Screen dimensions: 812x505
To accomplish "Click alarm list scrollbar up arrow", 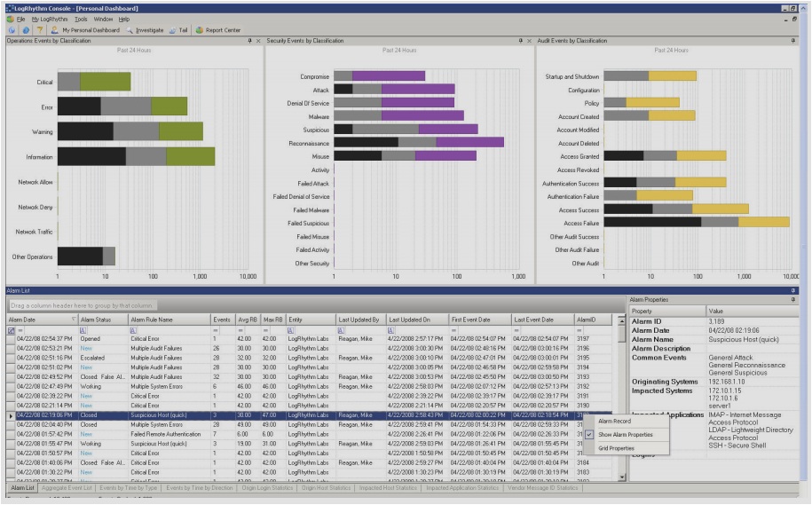I will [621, 321].
